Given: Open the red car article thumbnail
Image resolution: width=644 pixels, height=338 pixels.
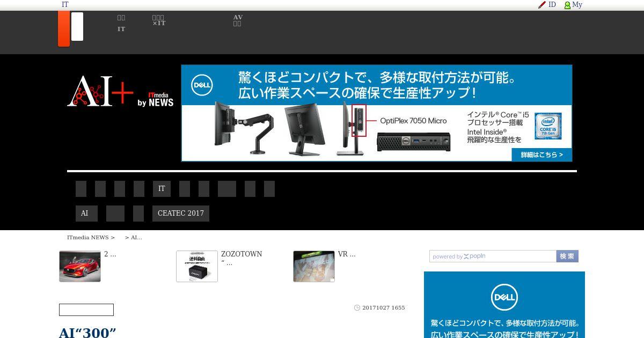Looking at the screenshot, I should pos(80,266).
